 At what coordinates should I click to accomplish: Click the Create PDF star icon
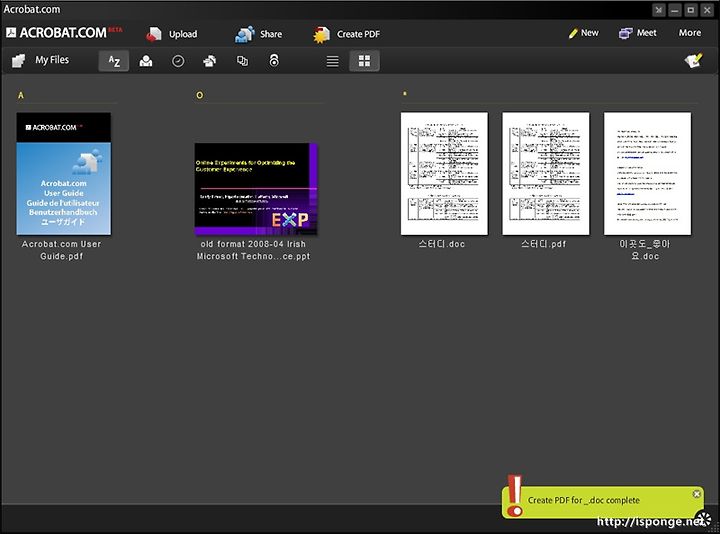point(322,34)
